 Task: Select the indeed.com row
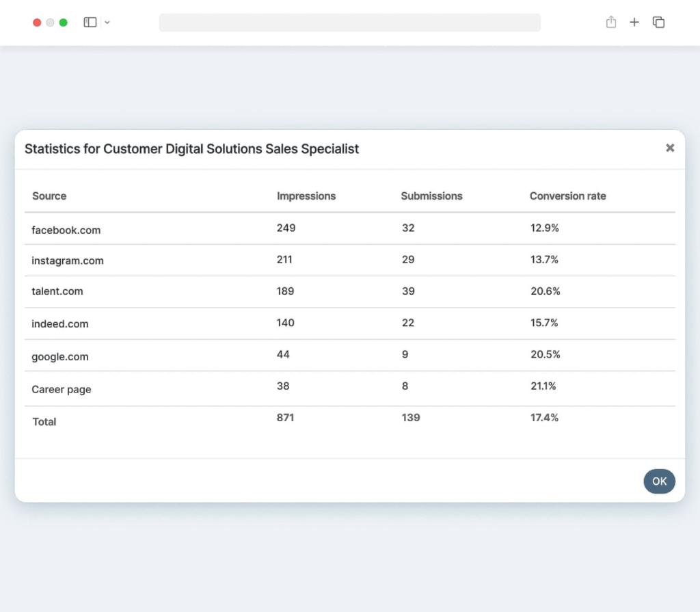click(59, 323)
